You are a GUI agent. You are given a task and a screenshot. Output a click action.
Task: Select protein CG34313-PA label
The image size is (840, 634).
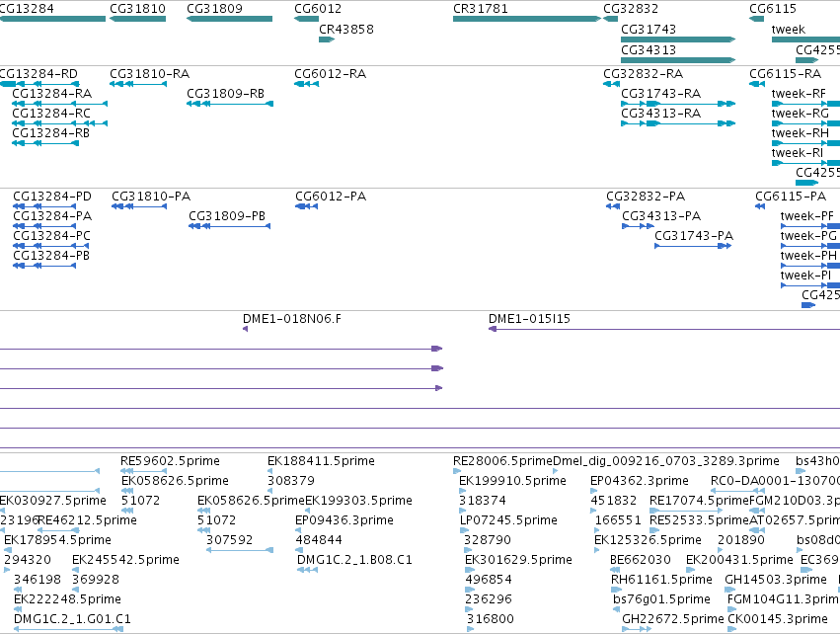661,216
